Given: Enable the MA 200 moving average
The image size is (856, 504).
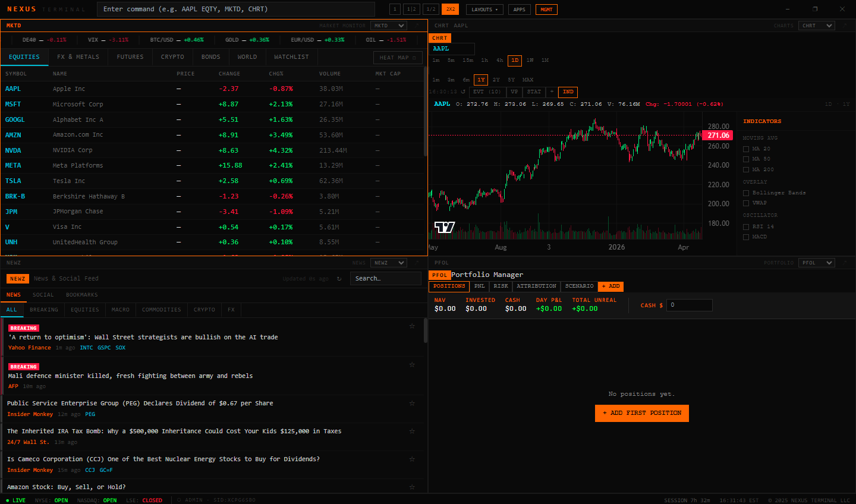Looking at the screenshot, I should coord(746,169).
